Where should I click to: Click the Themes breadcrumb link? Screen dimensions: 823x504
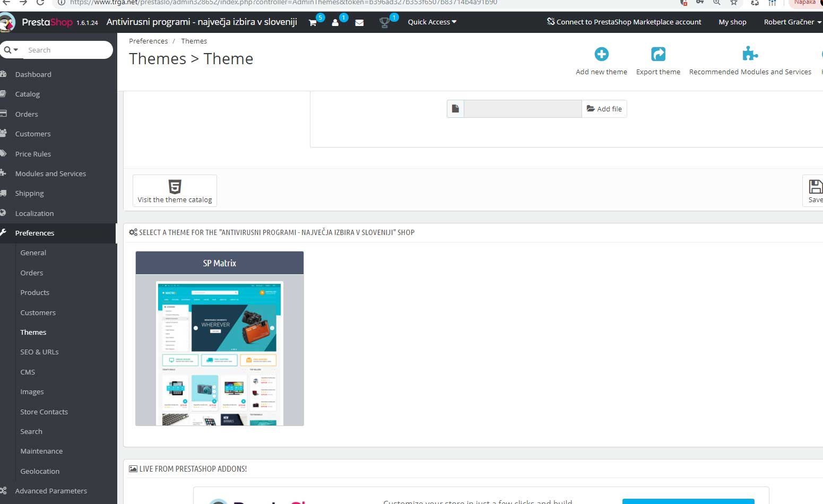pos(194,41)
